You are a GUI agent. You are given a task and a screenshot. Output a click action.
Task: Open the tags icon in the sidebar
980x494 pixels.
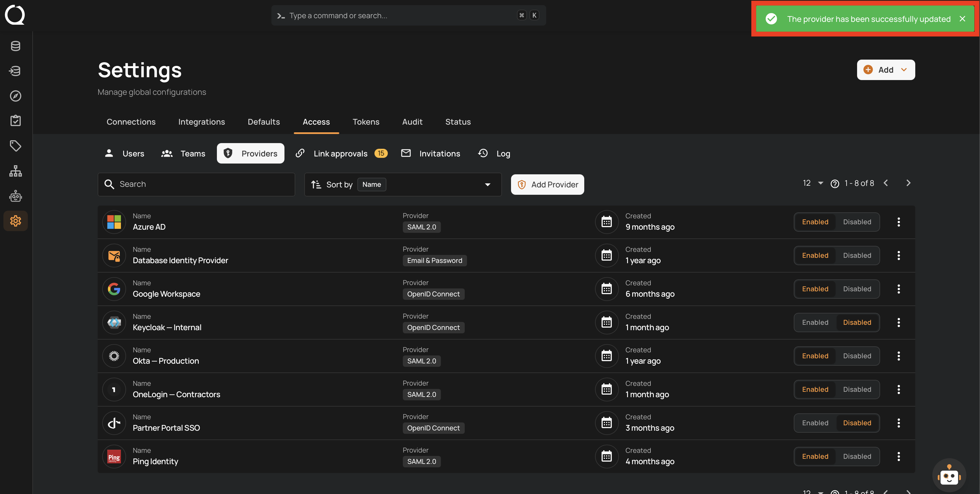click(x=16, y=146)
